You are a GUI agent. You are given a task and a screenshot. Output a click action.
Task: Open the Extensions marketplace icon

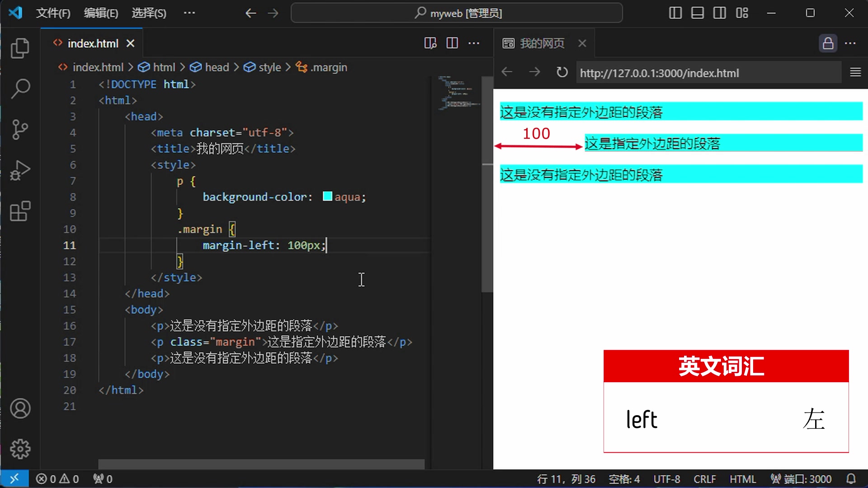coord(20,211)
